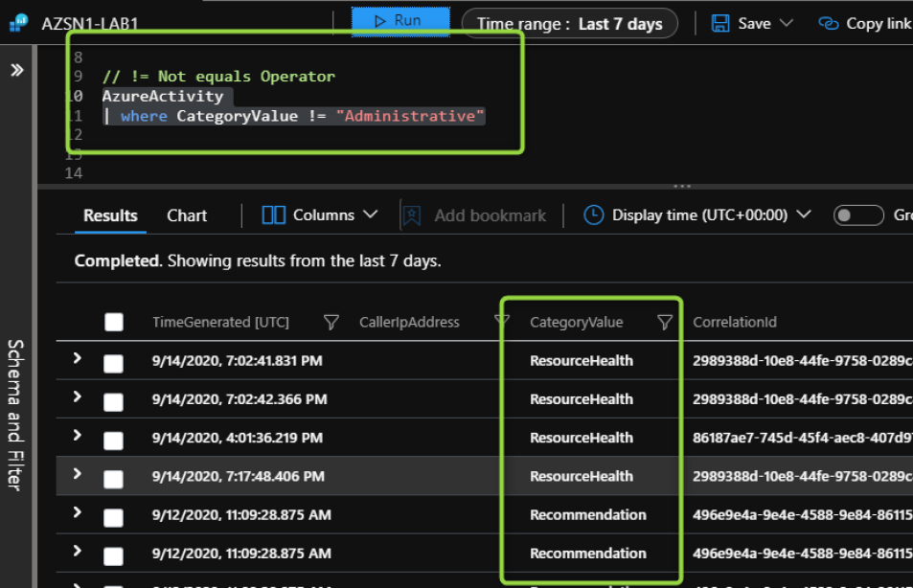The width and height of the screenshot is (913, 588).
Task: Click ResourceHealth in the 7:02:41.831 PM row
Action: (582, 360)
